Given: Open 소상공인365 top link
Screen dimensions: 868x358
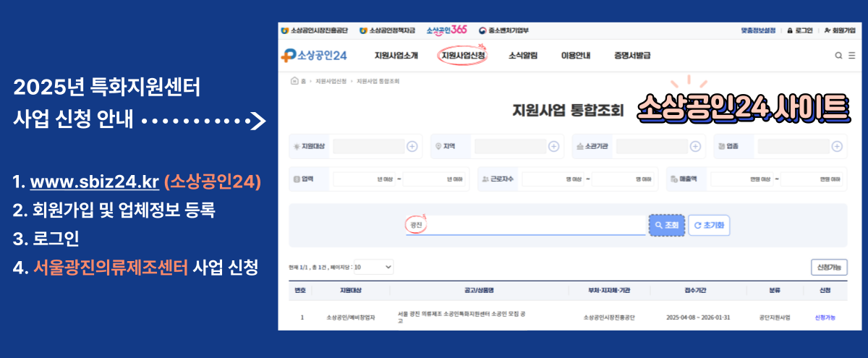Looking at the screenshot, I should tap(446, 30).
